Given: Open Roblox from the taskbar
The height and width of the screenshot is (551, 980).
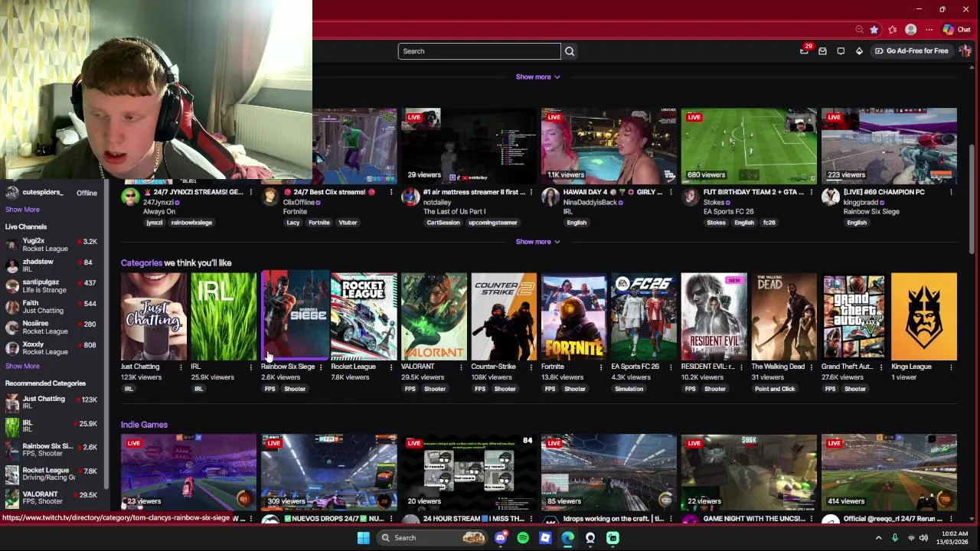Looking at the screenshot, I should pyautogui.click(x=545, y=537).
